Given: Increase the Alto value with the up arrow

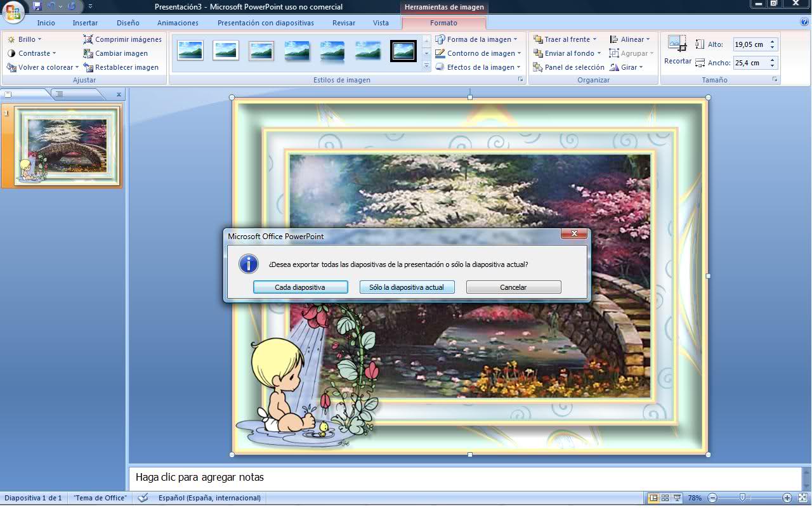Looking at the screenshot, I should [772, 42].
